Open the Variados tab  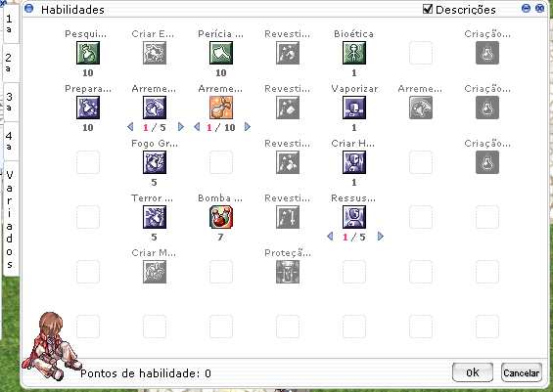[10, 219]
